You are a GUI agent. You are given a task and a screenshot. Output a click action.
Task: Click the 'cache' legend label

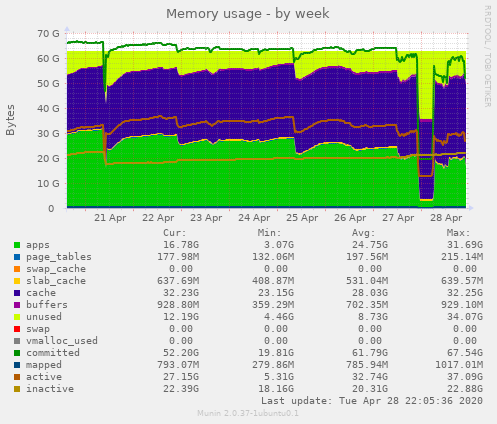pos(41,293)
